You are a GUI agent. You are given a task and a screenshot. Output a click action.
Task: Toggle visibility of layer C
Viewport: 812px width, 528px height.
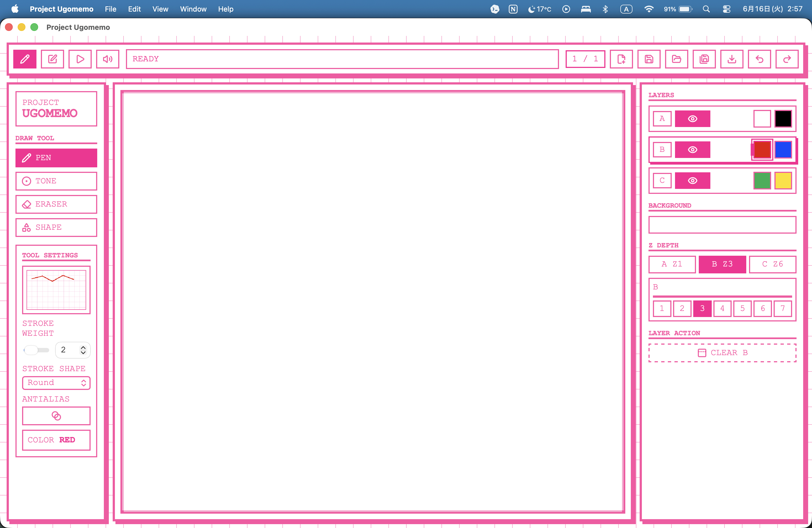click(693, 180)
